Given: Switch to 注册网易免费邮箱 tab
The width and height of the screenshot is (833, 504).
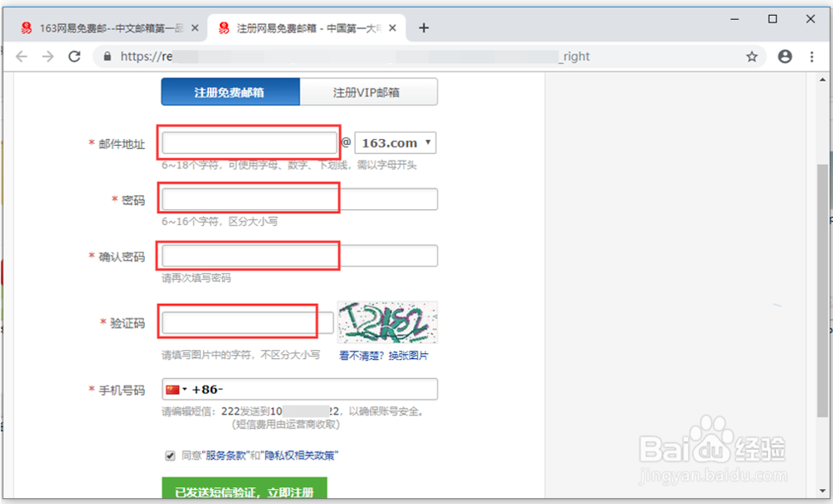Looking at the screenshot, I should tap(306, 28).
